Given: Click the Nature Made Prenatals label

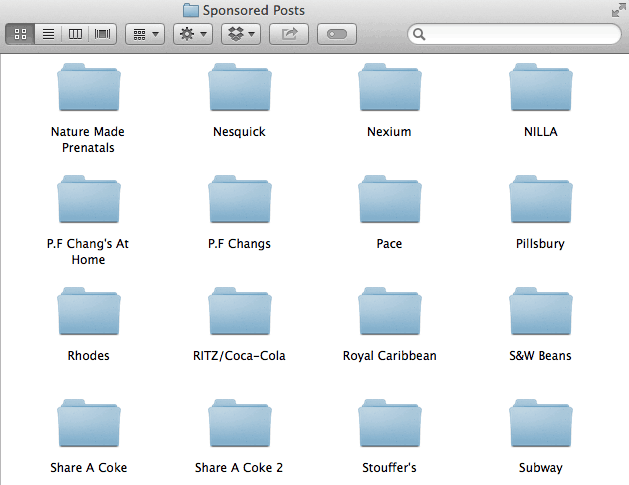Looking at the screenshot, I should tap(88, 140).
